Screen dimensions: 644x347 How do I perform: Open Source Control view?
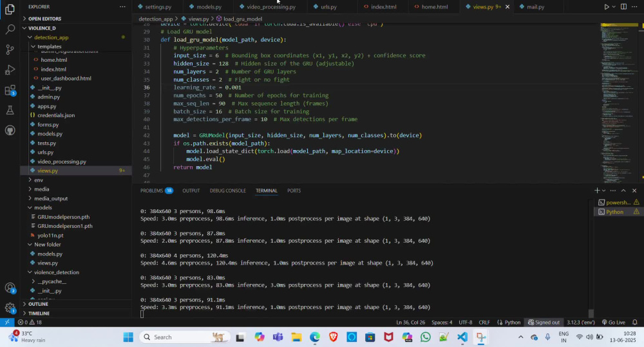pos(10,50)
